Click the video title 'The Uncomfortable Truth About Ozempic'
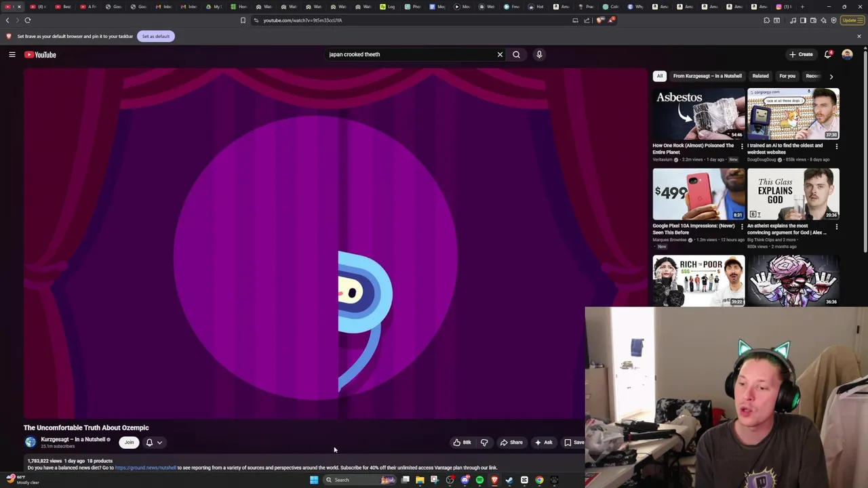 (x=86, y=428)
